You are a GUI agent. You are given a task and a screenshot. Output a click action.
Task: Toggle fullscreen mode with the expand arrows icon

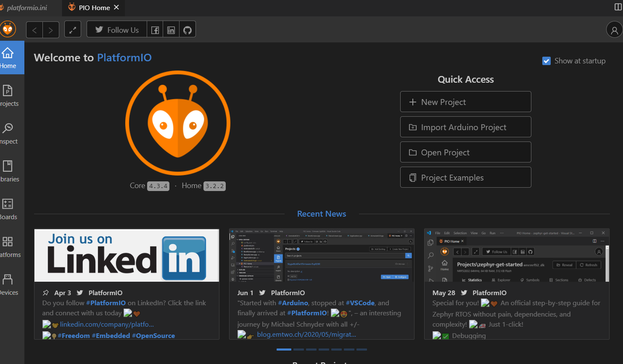pyautogui.click(x=72, y=29)
